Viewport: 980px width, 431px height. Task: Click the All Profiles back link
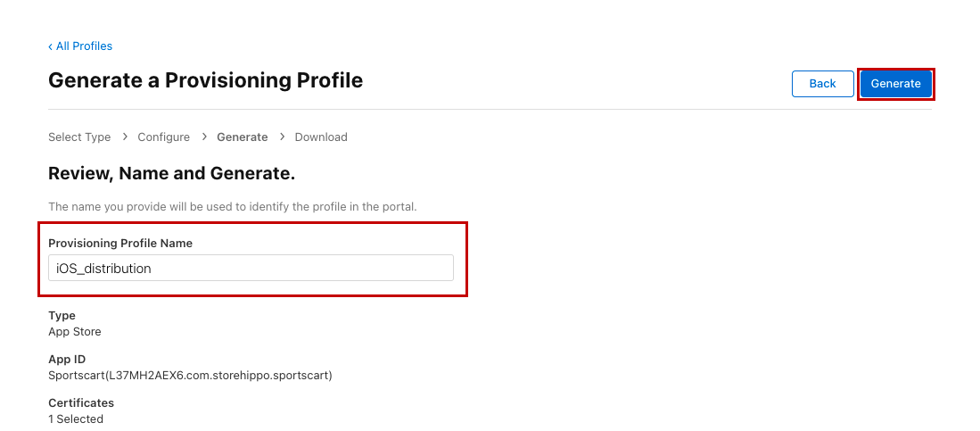[x=84, y=46]
